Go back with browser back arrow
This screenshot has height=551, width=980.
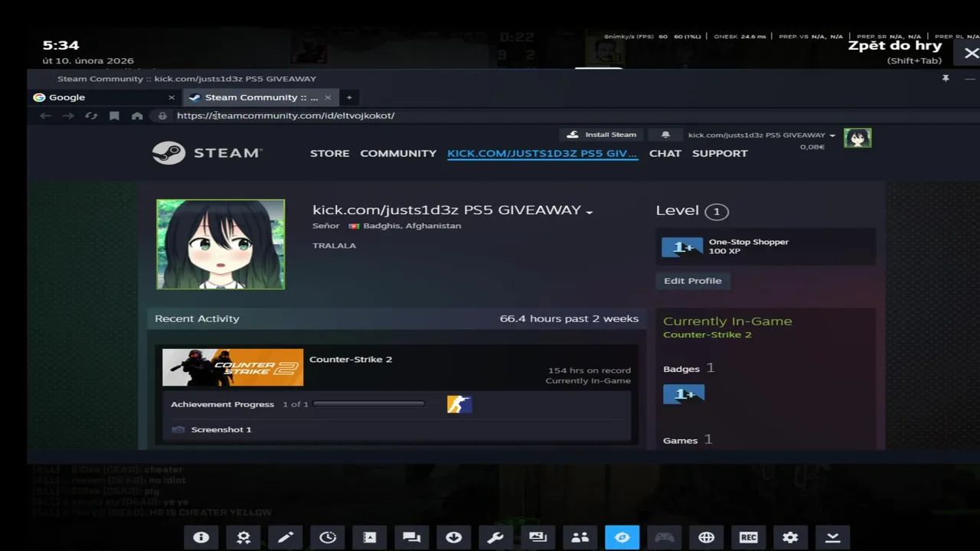[x=45, y=116]
